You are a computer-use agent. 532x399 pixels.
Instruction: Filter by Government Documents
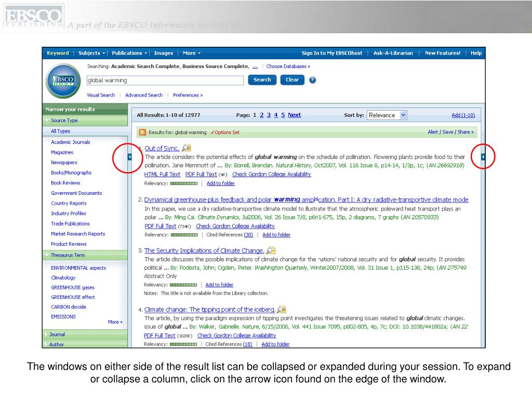coord(76,193)
